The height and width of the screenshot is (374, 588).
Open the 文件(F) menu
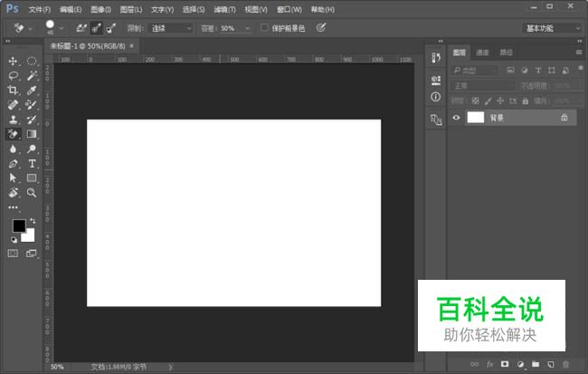[39, 9]
